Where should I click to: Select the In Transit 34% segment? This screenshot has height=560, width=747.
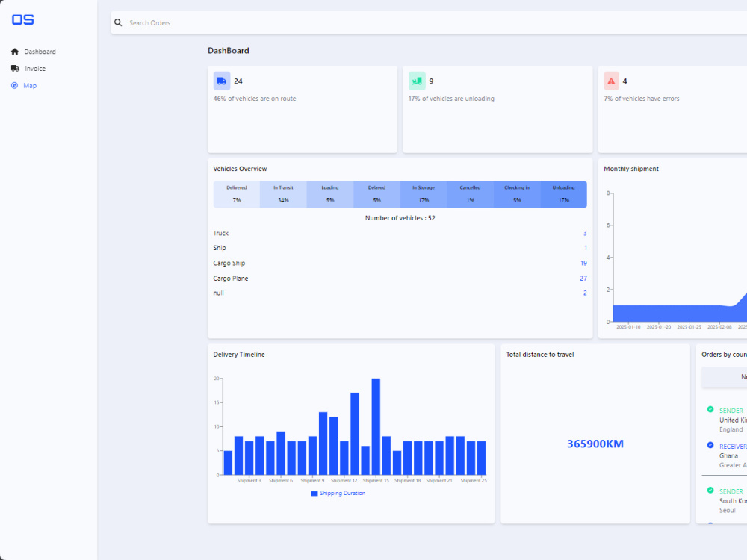[x=283, y=194]
